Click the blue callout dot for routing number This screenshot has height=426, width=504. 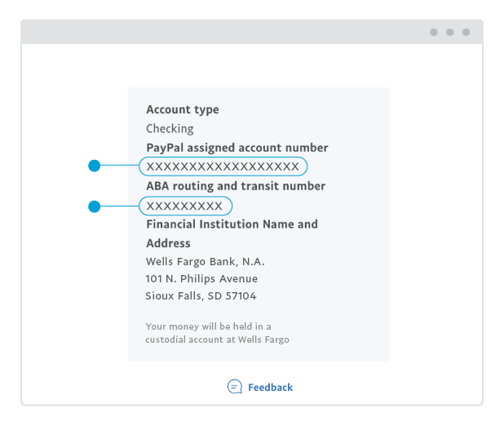click(x=94, y=206)
